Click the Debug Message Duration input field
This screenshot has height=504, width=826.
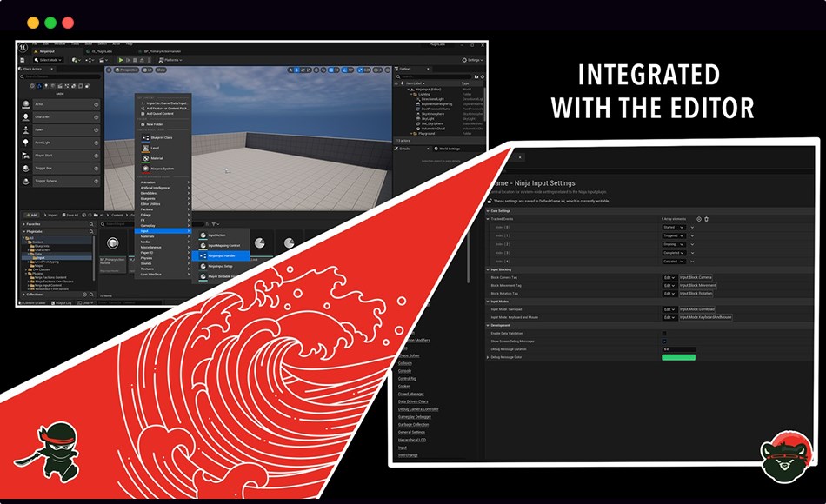(x=678, y=349)
